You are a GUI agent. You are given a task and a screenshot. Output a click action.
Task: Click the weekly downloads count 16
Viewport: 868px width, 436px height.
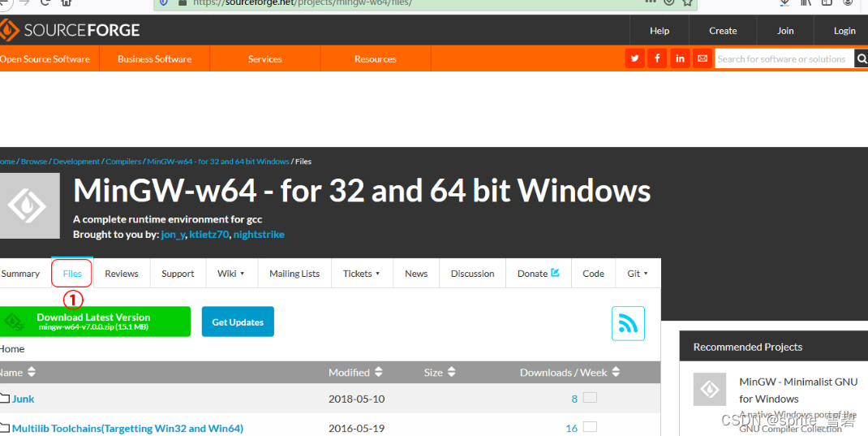click(x=572, y=428)
